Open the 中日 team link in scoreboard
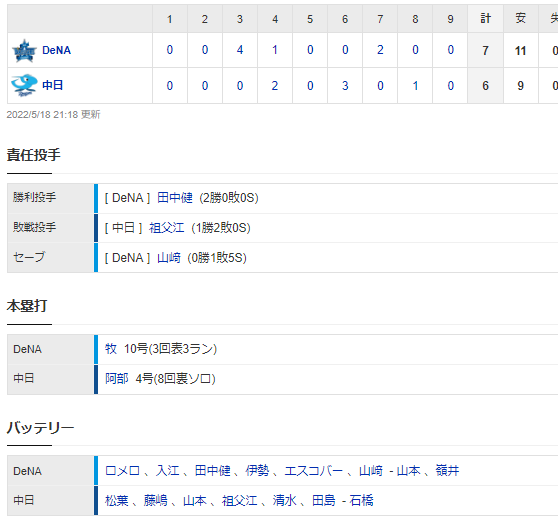The image size is (558, 521). click(53, 85)
